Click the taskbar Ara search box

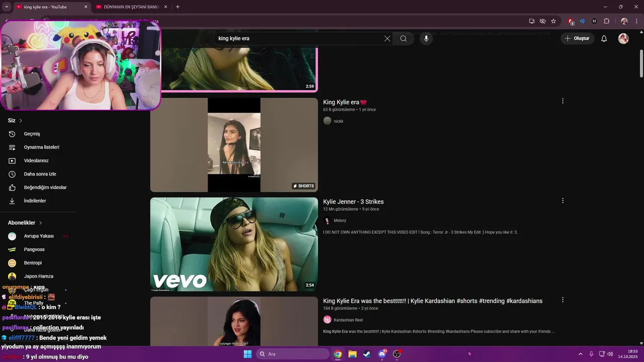293,354
